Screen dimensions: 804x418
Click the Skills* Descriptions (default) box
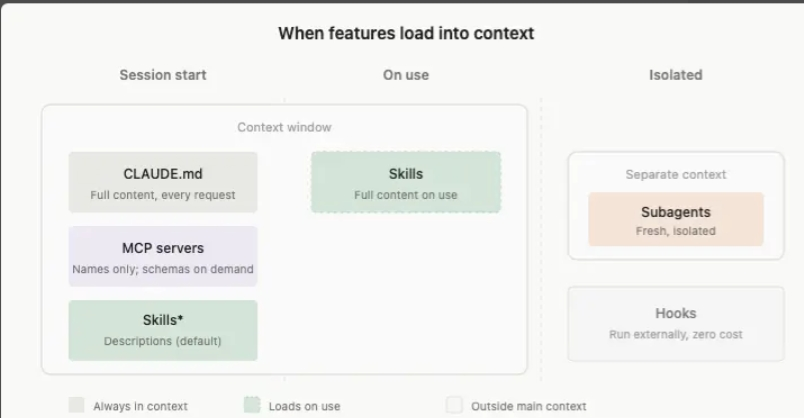163,330
